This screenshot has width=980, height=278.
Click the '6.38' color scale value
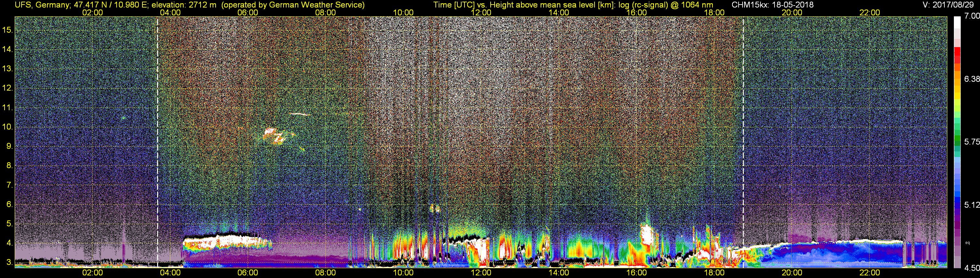(972, 79)
